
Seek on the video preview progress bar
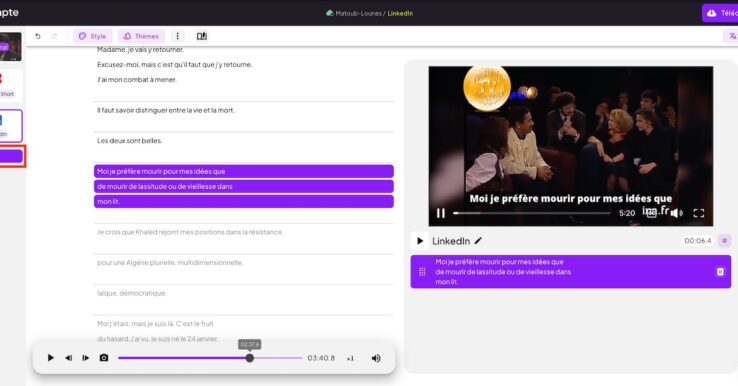[x=532, y=213]
